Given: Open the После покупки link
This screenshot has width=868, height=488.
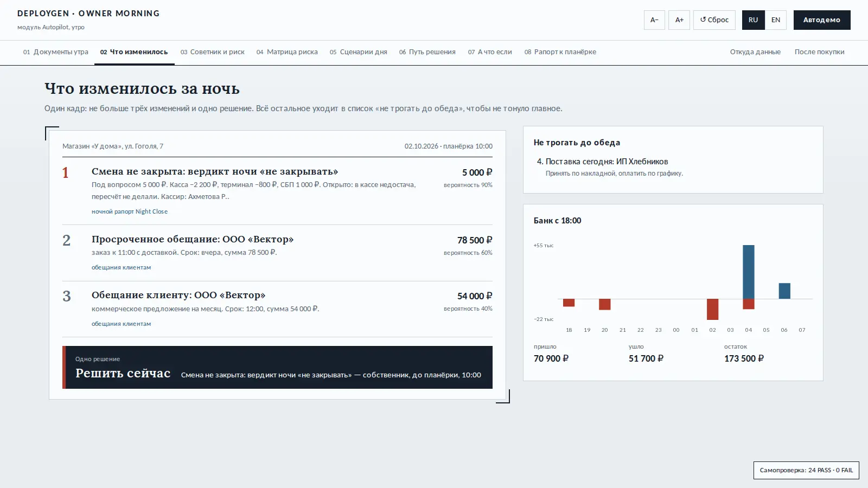Looking at the screenshot, I should pos(819,52).
